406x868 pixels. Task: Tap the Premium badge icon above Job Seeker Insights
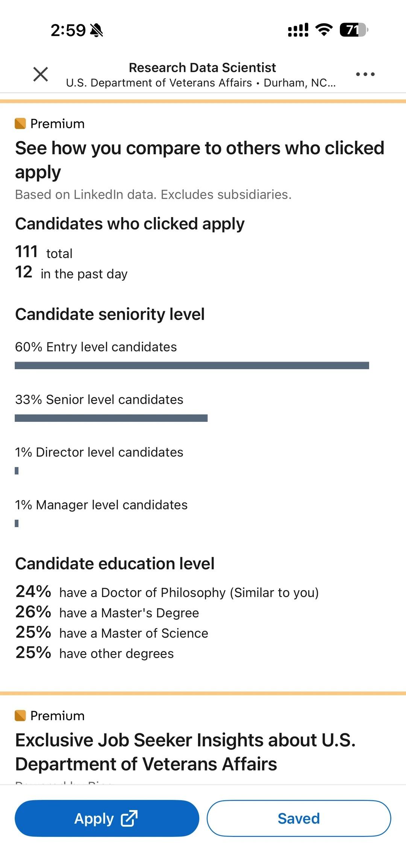[20, 715]
